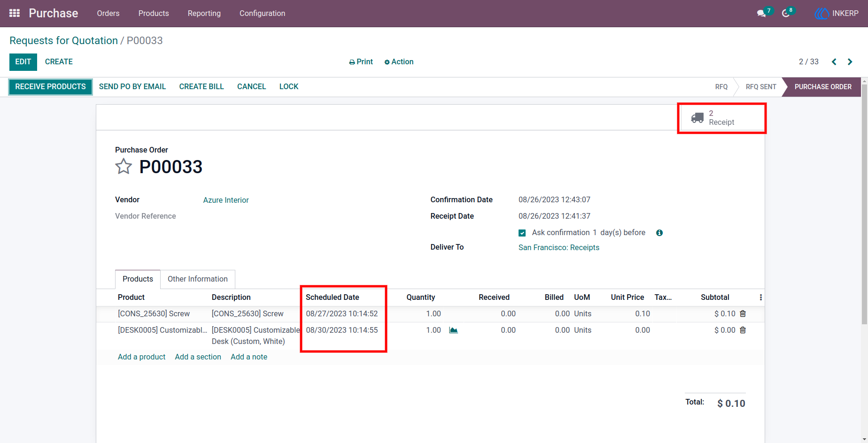Open the Action dropdown
This screenshot has width=868, height=443.
coord(399,62)
